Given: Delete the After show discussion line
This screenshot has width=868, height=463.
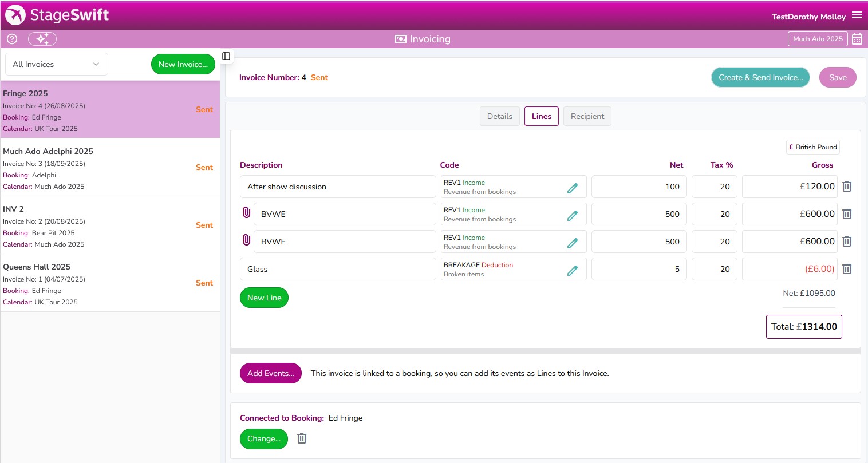Looking at the screenshot, I should pyautogui.click(x=847, y=187).
